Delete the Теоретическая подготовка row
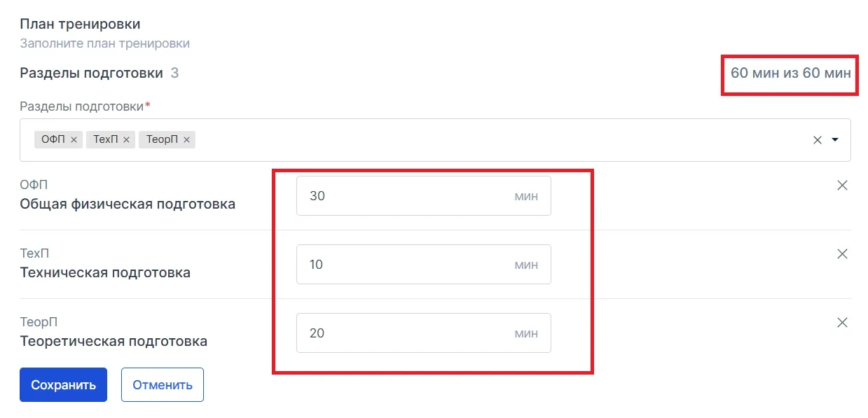Viewport: 868px width, 418px height. 843,323
